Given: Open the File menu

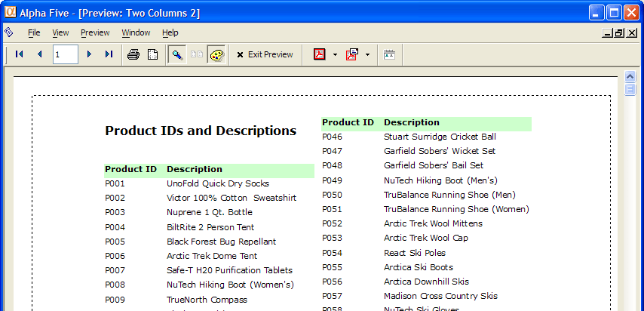Looking at the screenshot, I should (34, 32).
